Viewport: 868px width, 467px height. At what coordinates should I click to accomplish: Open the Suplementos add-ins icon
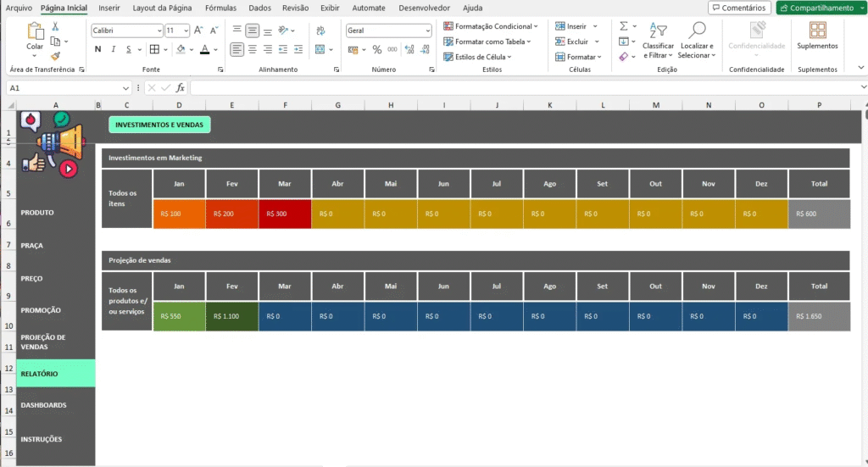click(x=817, y=31)
